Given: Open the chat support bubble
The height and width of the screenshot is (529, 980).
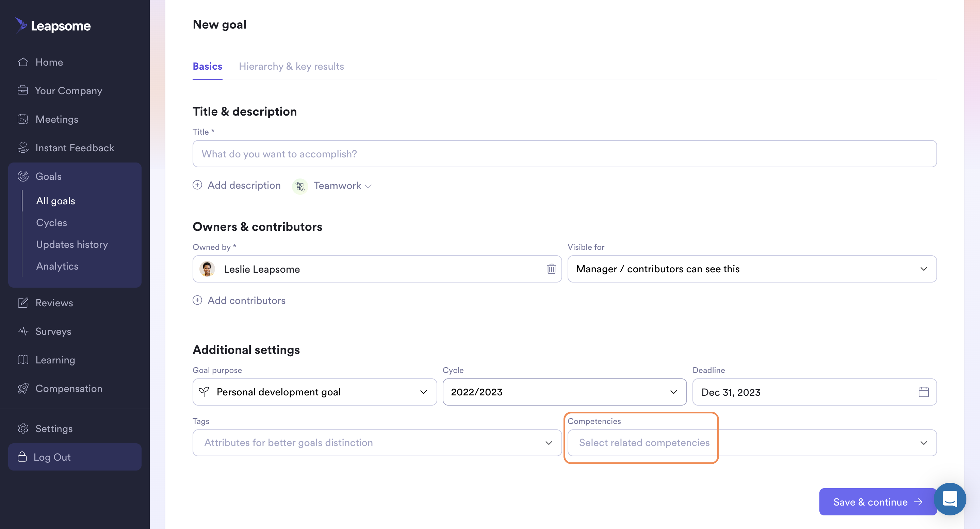Looking at the screenshot, I should point(950,499).
